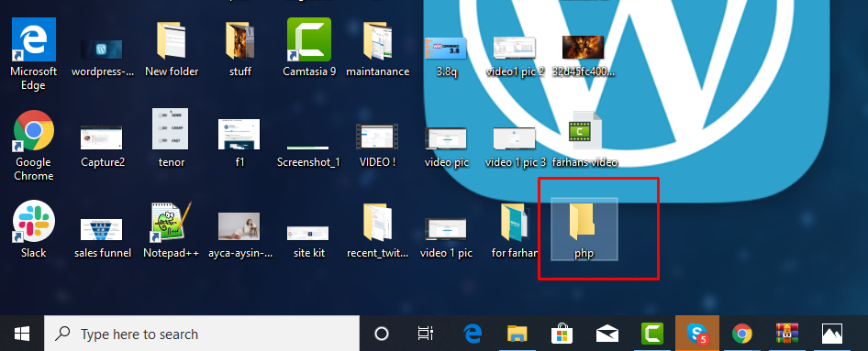The width and height of the screenshot is (868, 351).
Task: Select the tenor file icon
Action: point(171,129)
